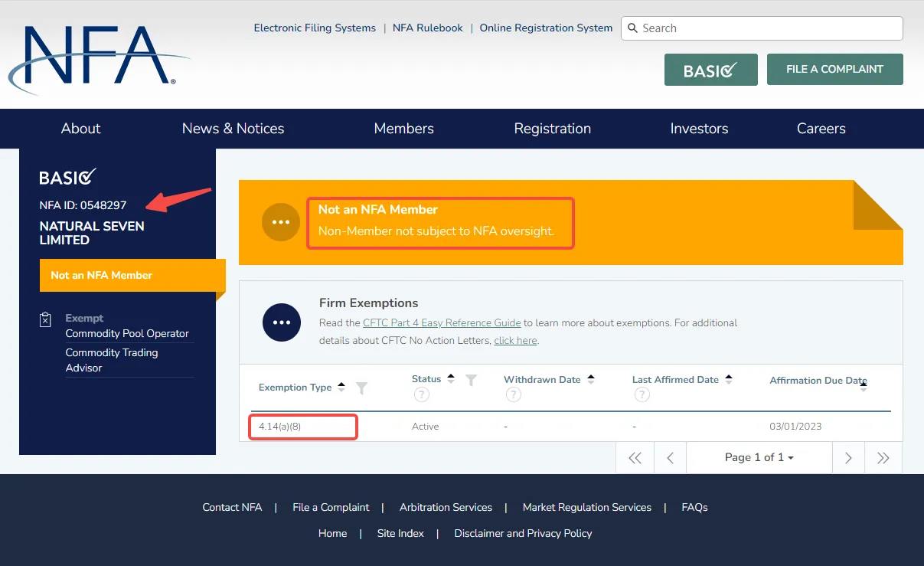The image size is (924, 566).
Task: Click the Contact NFA footer link
Action: click(x=232, y=507)
